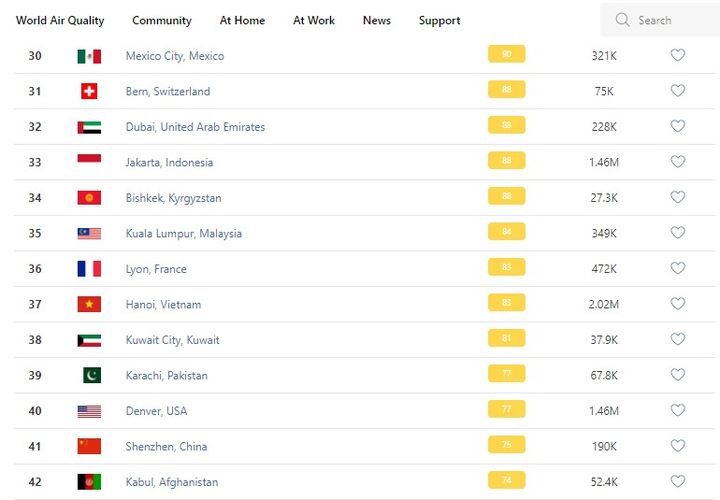Toggle the heart for Bern, Switzerland
This screenshot has width=720, height=500.
(x=677, y=91)
